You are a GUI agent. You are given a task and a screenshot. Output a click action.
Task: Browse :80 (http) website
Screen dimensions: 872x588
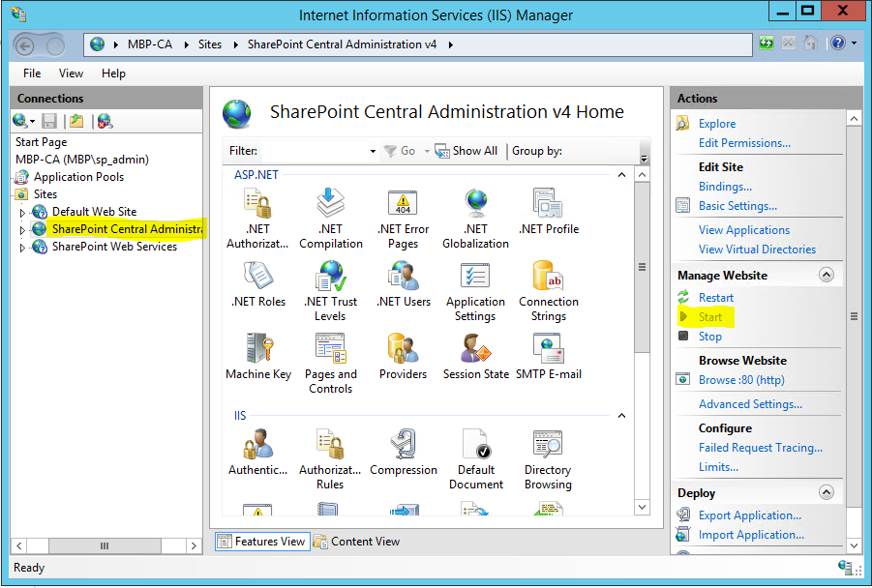click(x=741, y=380)
